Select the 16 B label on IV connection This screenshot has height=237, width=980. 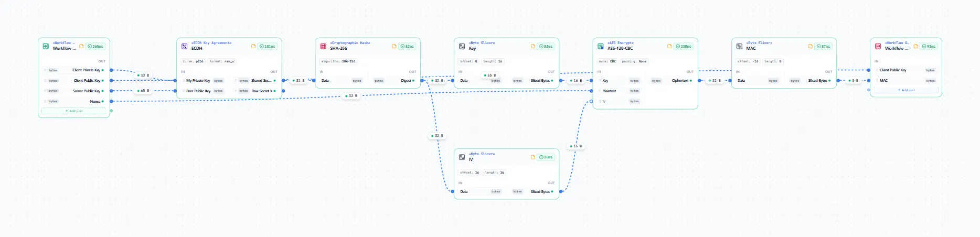576,146
